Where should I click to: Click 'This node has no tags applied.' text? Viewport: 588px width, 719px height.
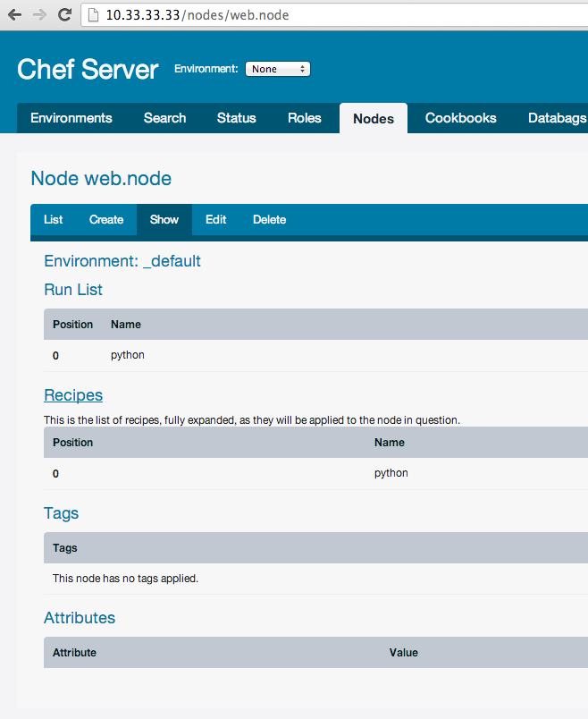(x=126, y=579)
